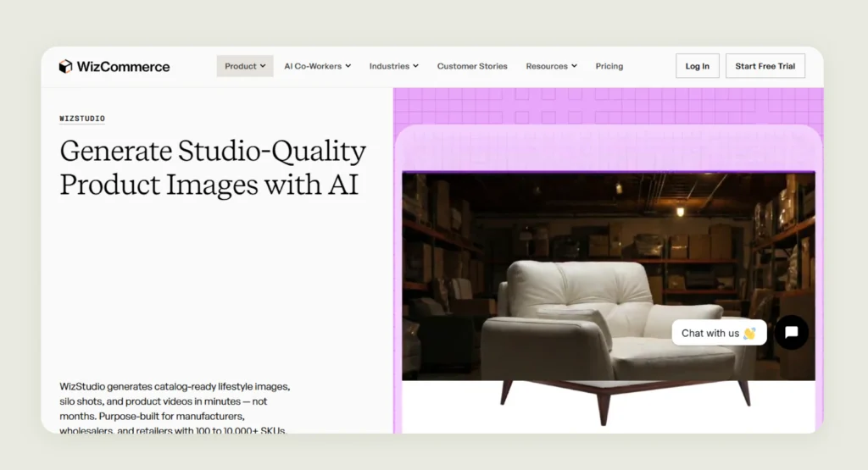Open the chat bubble icon button
Image resolution: width=868 pixels, height=470 pixels.
[x=791, y=332]
